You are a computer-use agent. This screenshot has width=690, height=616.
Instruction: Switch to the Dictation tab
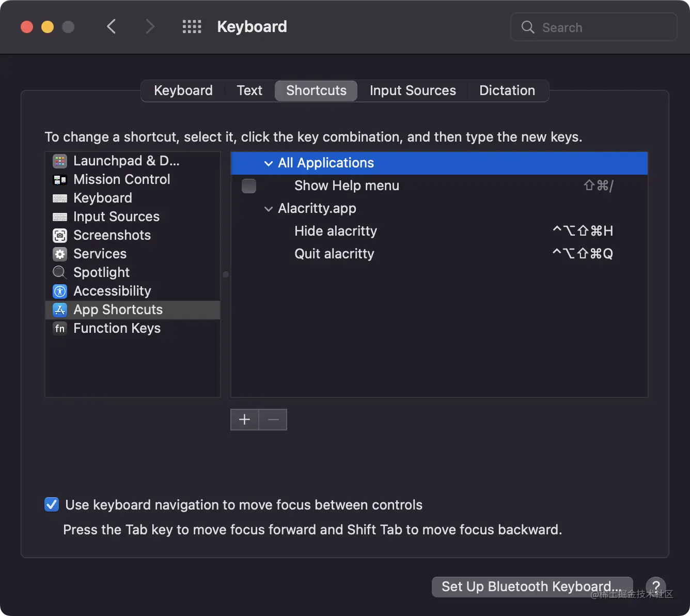[x=507, y=90]
